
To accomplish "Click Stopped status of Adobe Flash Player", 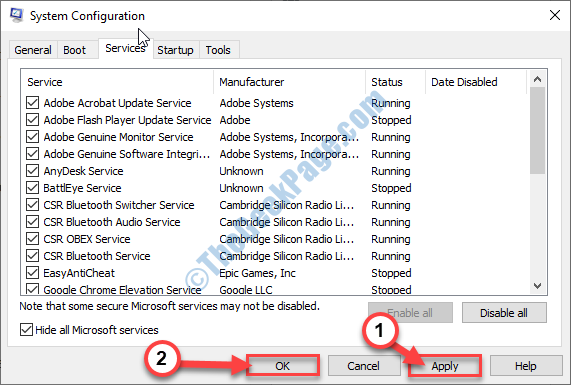I will [x=391, y=120].
